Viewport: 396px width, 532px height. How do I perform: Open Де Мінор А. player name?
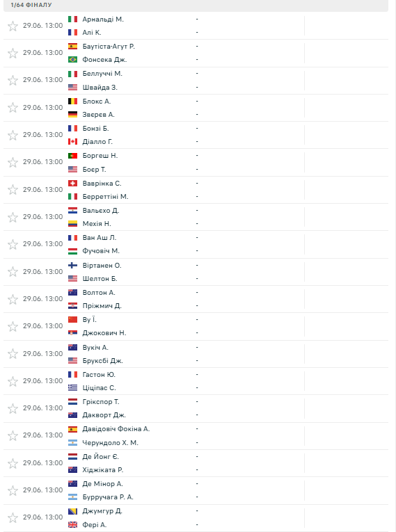[102, 484]
